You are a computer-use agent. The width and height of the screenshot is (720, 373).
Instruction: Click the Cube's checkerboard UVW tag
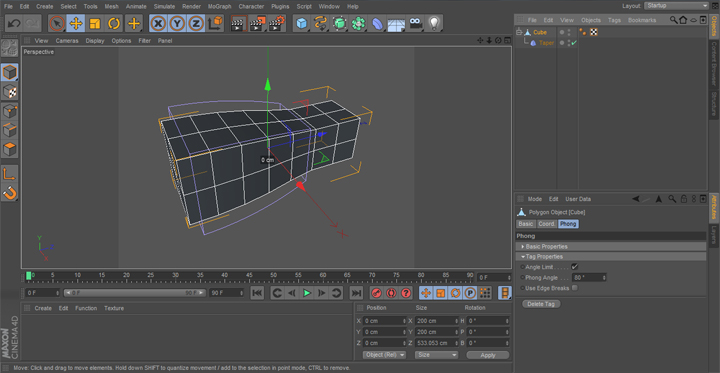594,32
